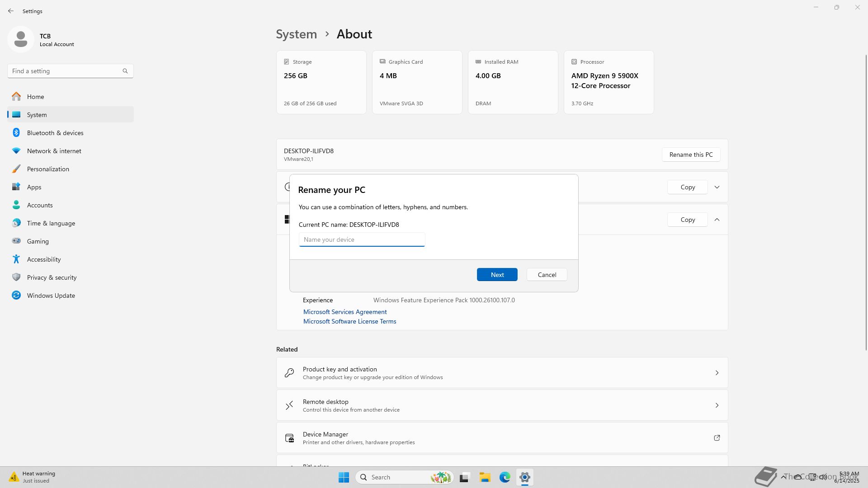868x488 pixels.
Task: Click System breadcrumb in header
Action: (x=296, y=34)
